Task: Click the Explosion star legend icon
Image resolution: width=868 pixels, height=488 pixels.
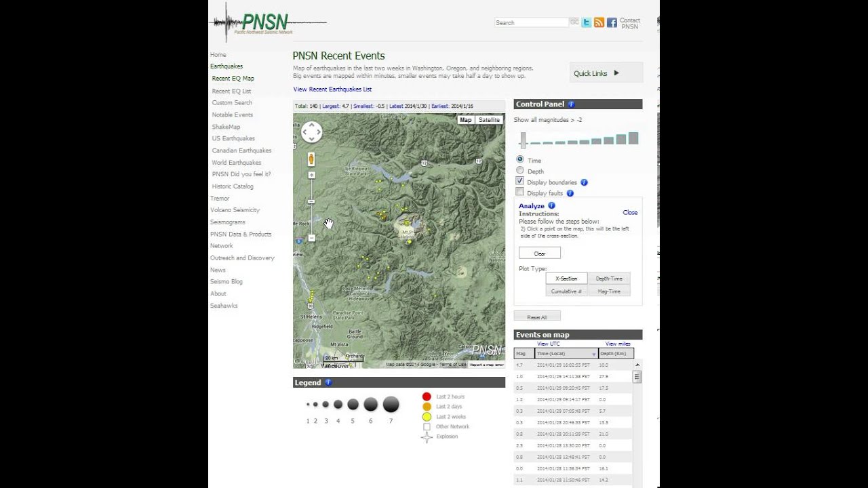Action: [427, 437]
